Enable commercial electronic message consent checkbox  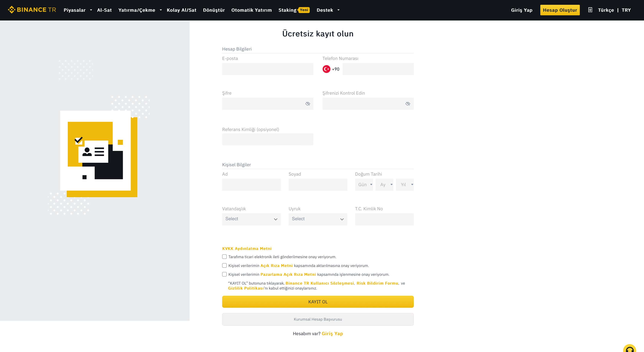click(x=224, y=257)
